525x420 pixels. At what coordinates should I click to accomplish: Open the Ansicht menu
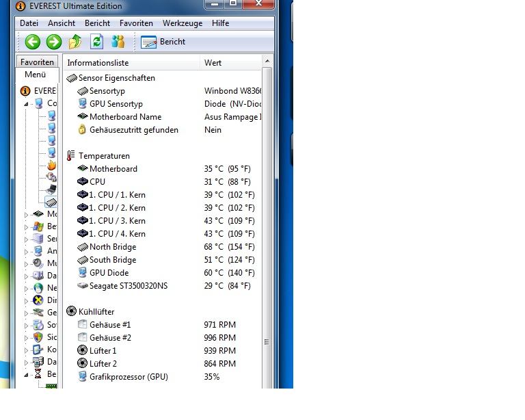[x=62, y=23]
